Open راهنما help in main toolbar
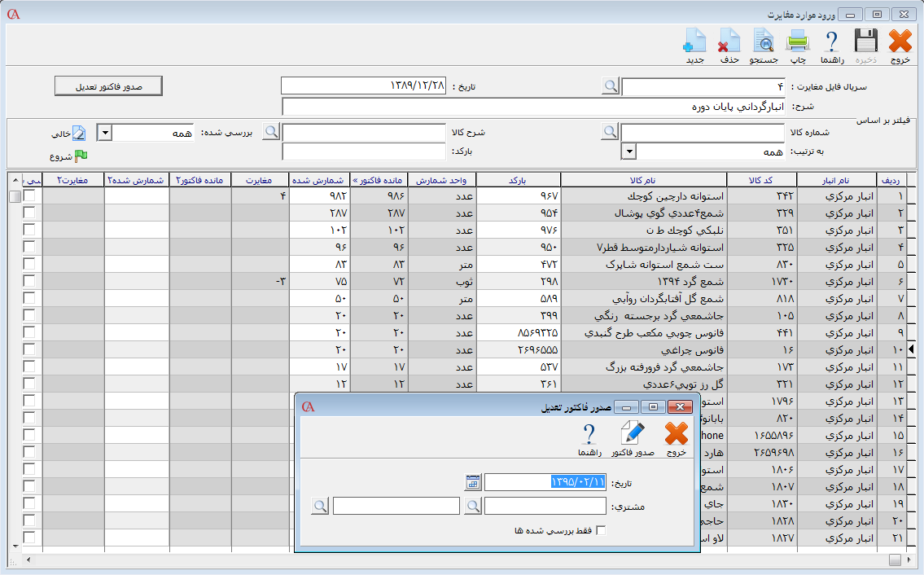The width and height of the screenshot is (924, 575). pos(832,42)
